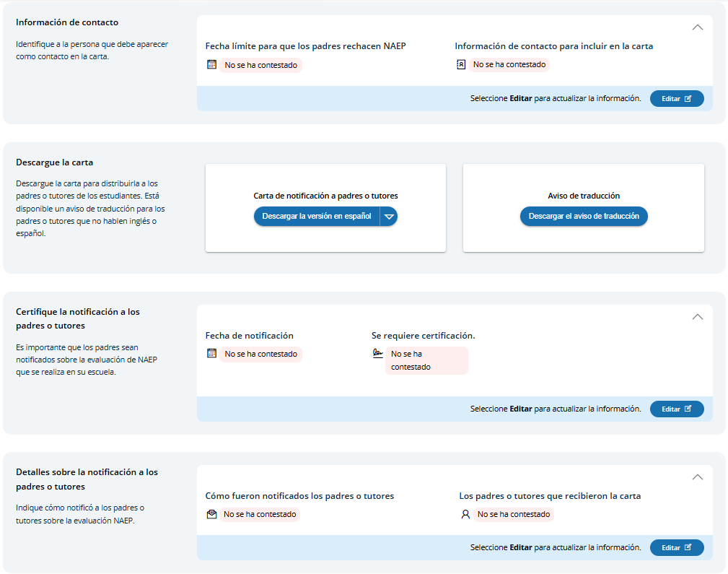This screenshot has width=728, height=574.
Task: Click 'No se ha contestado' badge under Fecha de notificación
Action: point(260,354)
